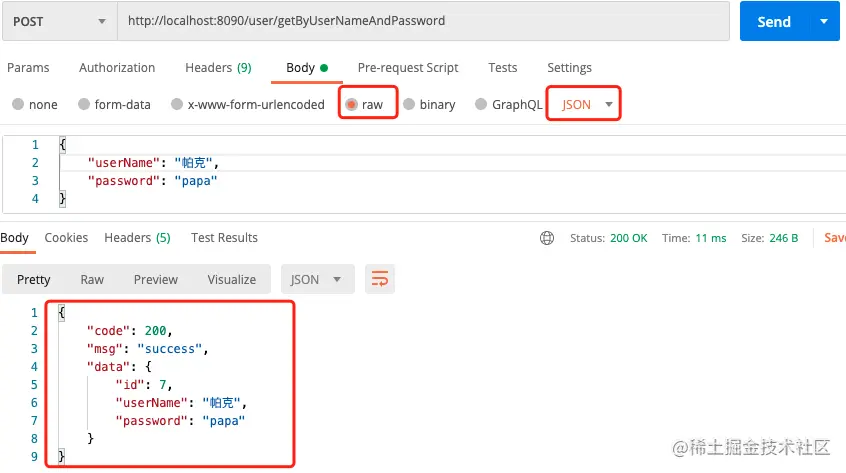This screenshot has width=846, height=473.
Task: Click the request URL input field
Action: click(x=424, y=21)
